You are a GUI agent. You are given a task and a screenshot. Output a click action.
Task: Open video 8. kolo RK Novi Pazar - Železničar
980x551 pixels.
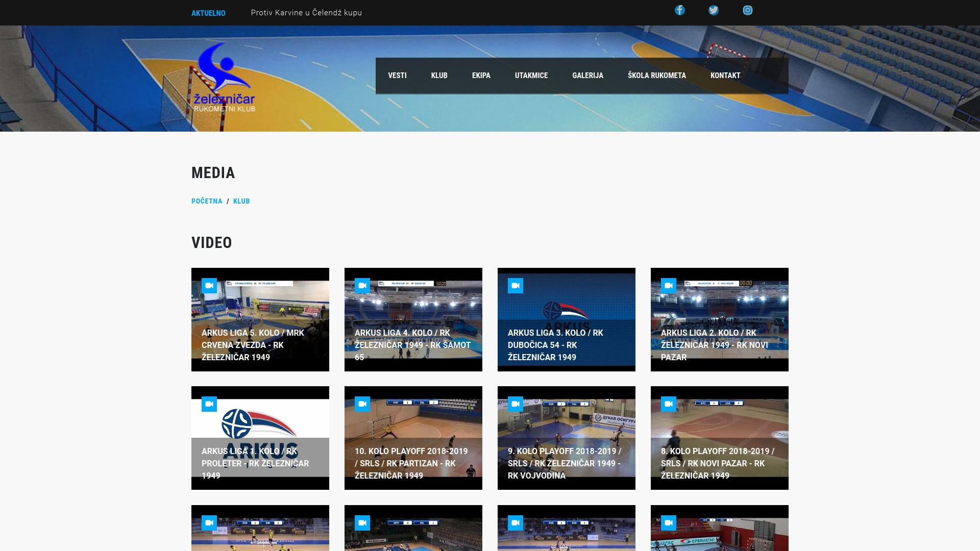720,438
